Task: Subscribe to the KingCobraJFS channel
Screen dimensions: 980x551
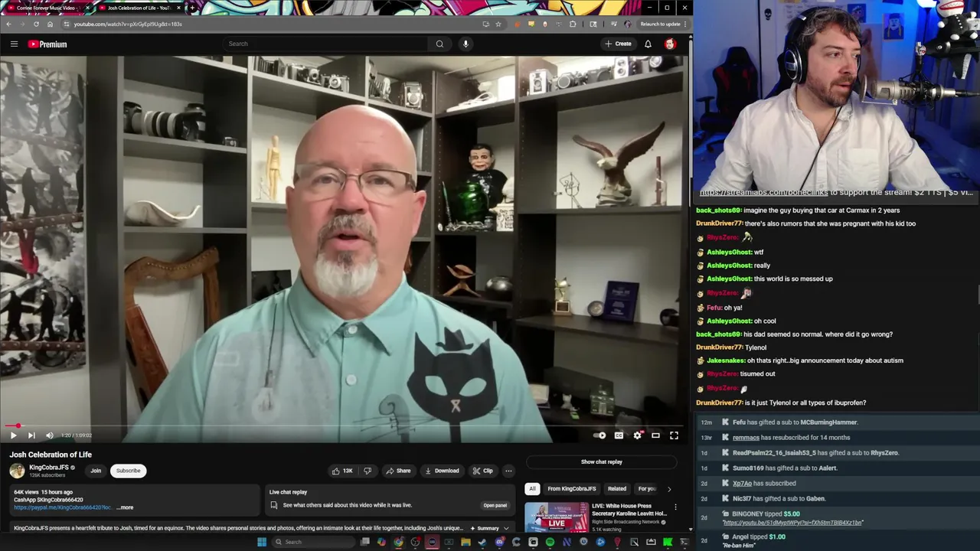Action: (128, 471)
